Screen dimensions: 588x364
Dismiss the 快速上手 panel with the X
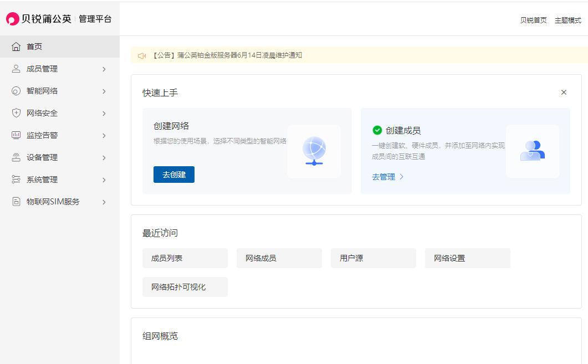point(564,92)
